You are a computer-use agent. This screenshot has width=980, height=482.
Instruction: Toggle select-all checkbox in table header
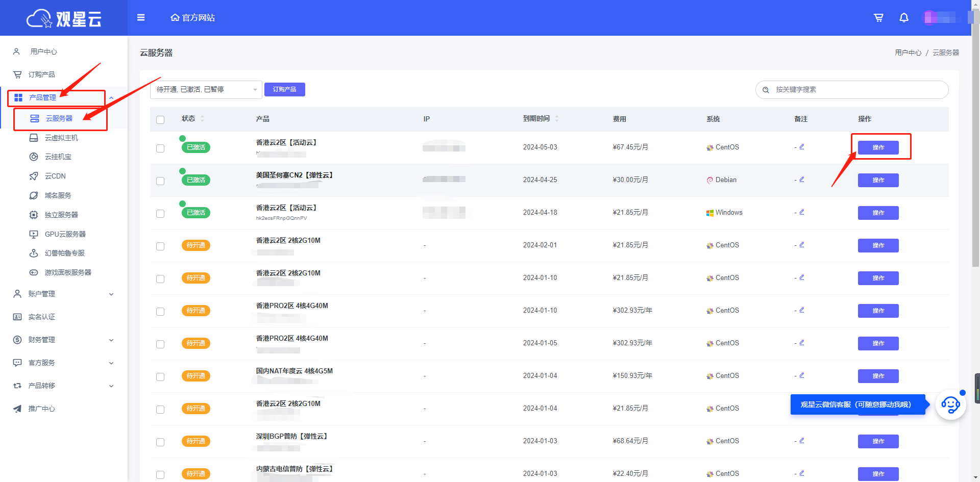pos(160,119)
